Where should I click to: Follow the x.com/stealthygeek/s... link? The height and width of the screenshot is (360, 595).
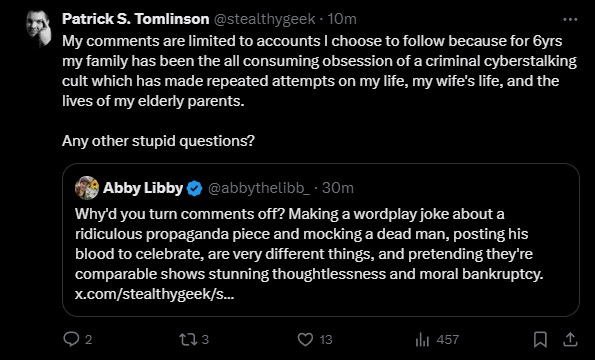pos(154,294)
